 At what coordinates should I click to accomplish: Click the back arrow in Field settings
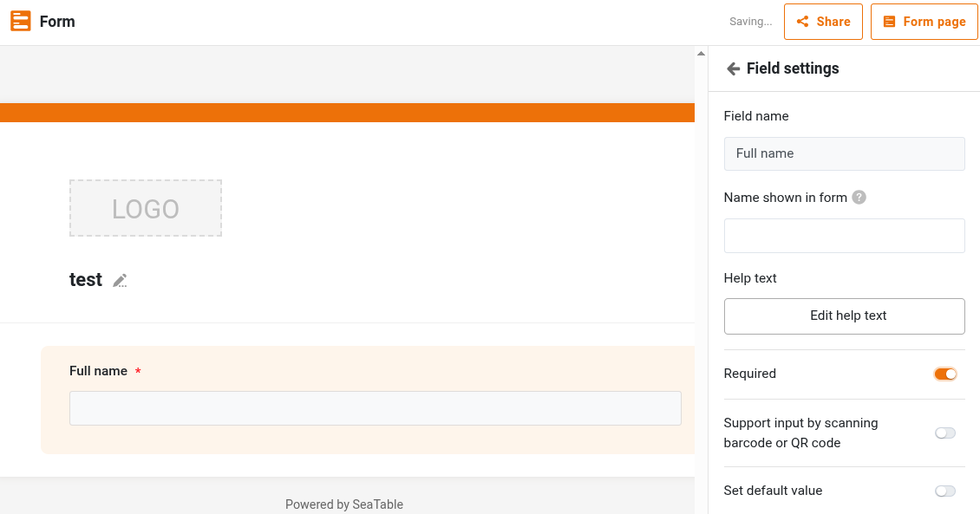733,68
